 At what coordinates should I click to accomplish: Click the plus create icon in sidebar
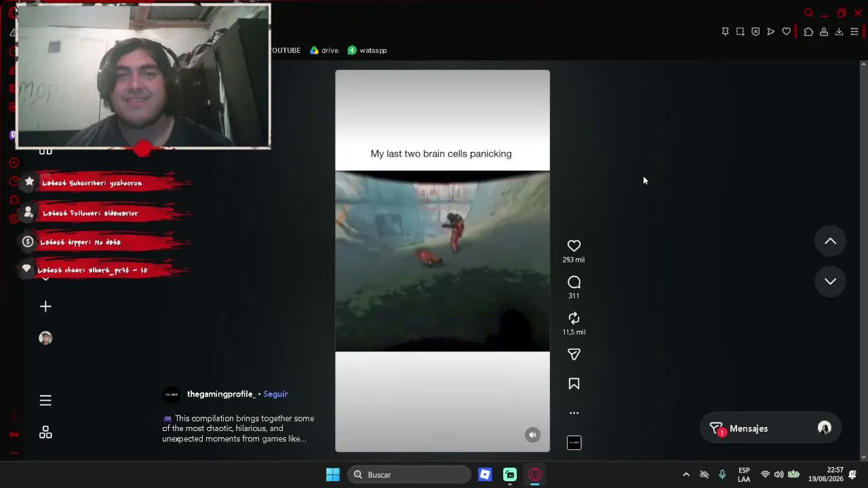point(45,307)
